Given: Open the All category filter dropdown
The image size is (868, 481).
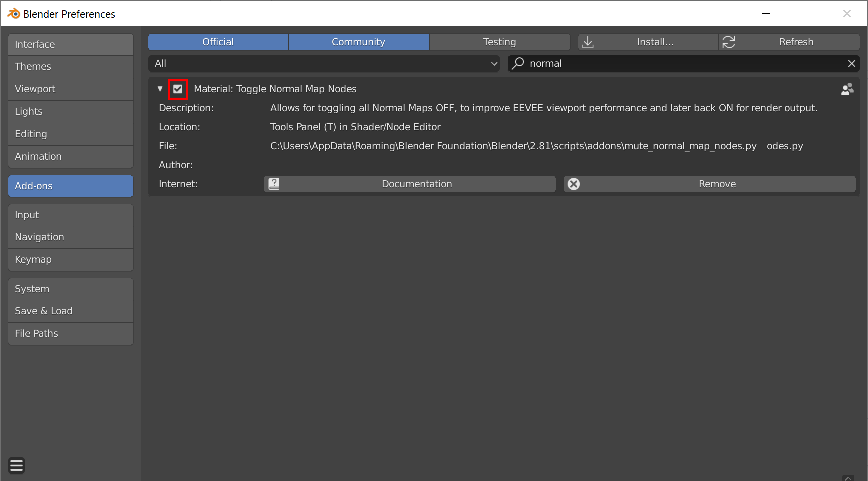Looking at the screenshot, I should [x=323, y=63].
